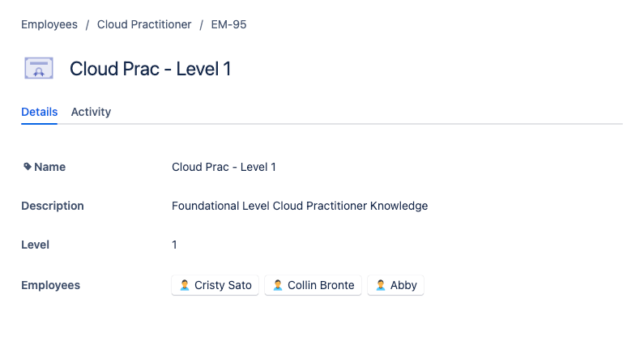Switch to the Activity tab
Image resolution: width=644 pixels, height=345 pixels.
coord(91,112)
